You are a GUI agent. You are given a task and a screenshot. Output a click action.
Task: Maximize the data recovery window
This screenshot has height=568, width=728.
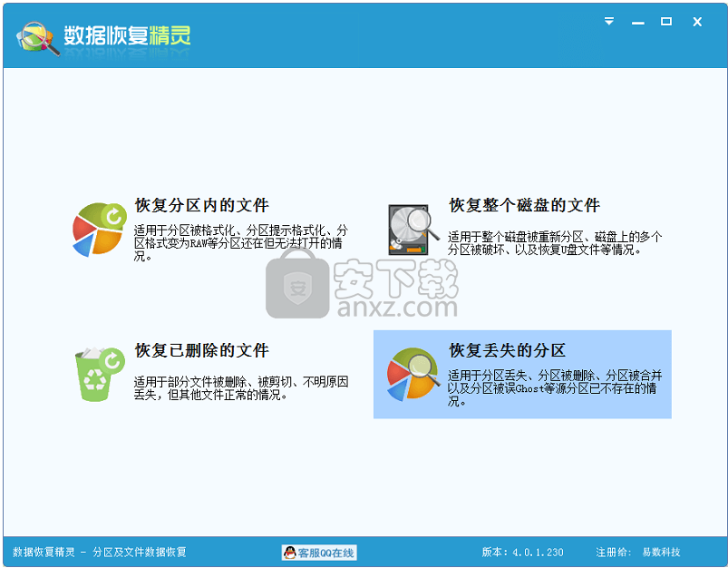point(666,22)
